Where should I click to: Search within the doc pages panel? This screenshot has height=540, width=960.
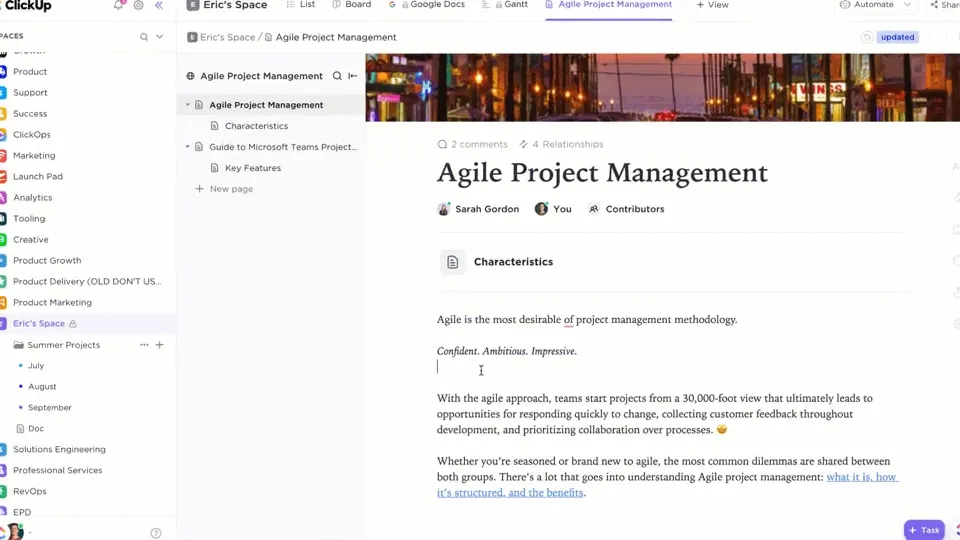point(337,76)
